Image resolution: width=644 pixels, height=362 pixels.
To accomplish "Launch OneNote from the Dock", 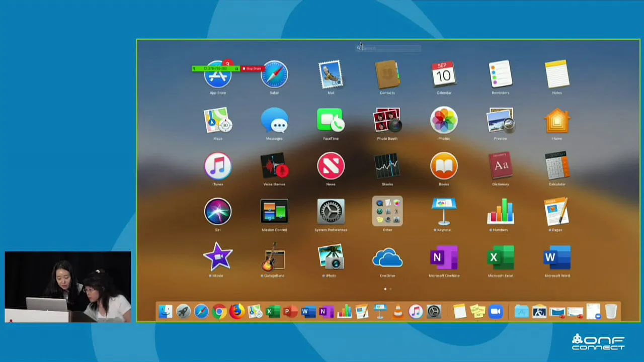I will (x=326, y=312).
